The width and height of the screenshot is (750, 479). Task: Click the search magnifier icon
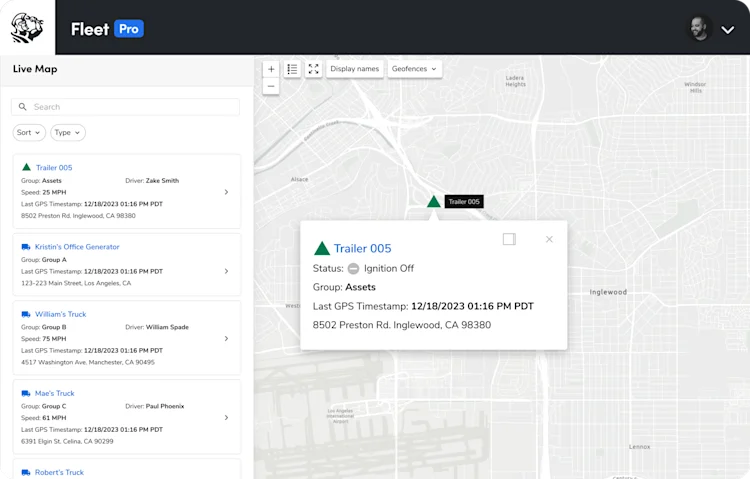(22, 107)
